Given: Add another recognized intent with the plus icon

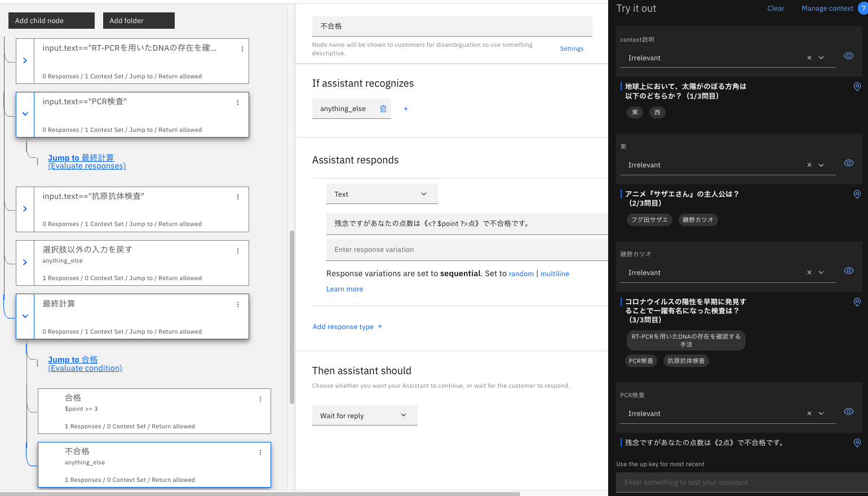Looking at the screenshot, I should (405, 108).
